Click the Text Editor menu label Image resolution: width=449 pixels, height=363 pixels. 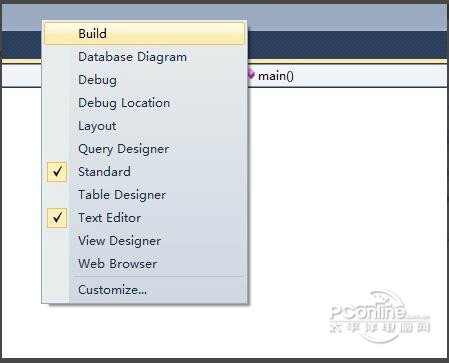click(109, 218)
